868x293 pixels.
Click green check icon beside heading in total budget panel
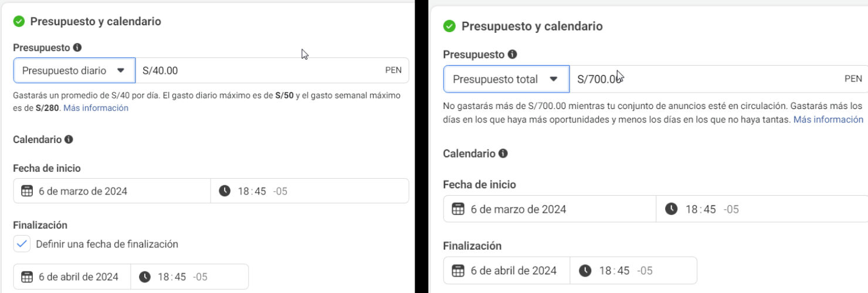click(x=449, y=26)
